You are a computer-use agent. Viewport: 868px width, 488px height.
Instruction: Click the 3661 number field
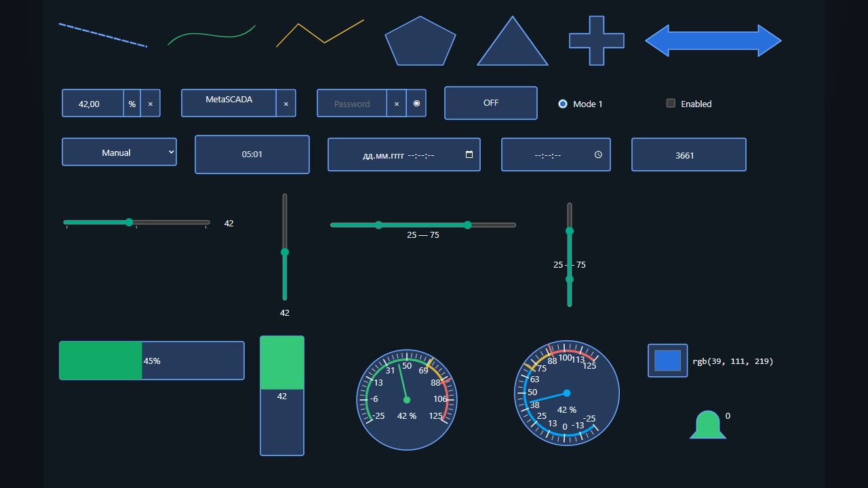(689, 155)
